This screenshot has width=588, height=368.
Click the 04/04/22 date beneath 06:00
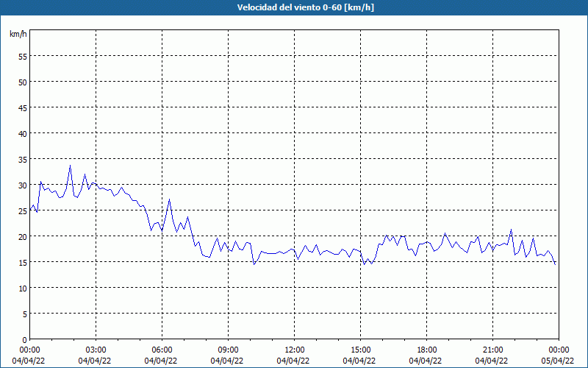pyautogui.click(x=161, y=361)
